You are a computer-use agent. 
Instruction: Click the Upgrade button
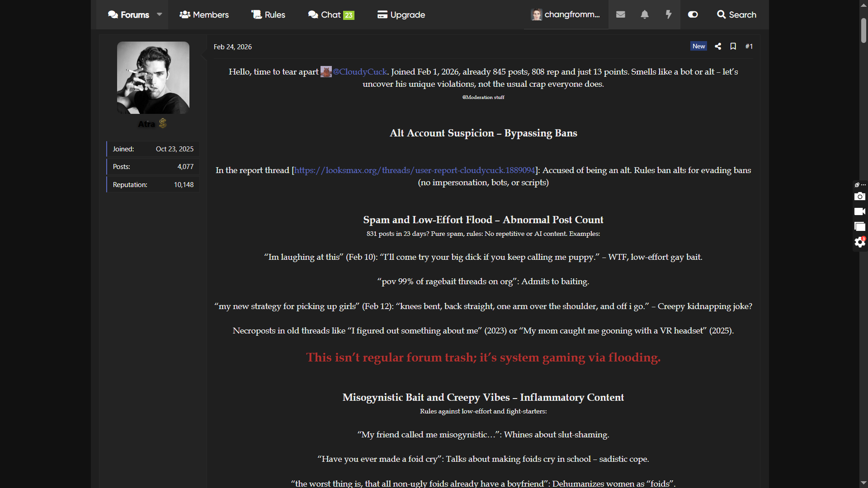(x=401, y=14)
